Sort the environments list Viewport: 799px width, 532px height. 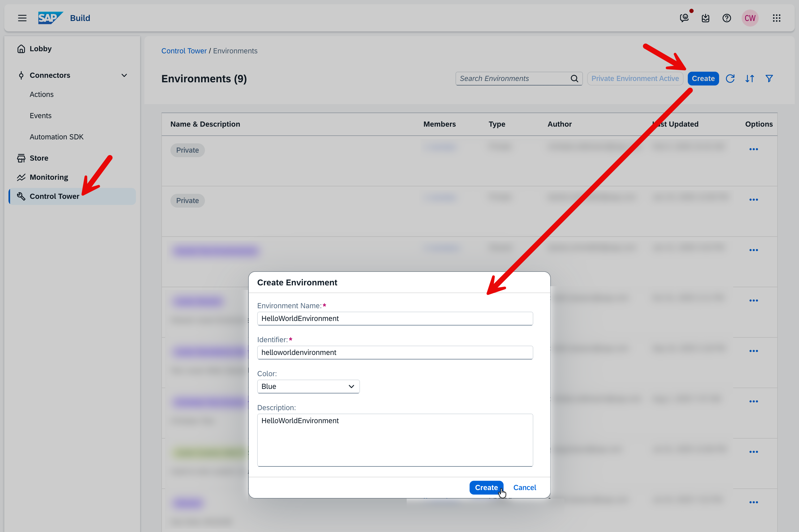(x=749, y=79)
